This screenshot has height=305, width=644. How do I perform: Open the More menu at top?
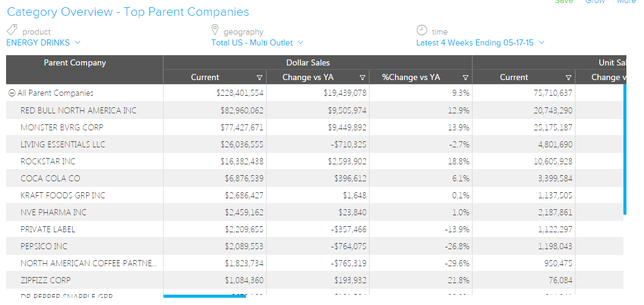tap(626, 2)
